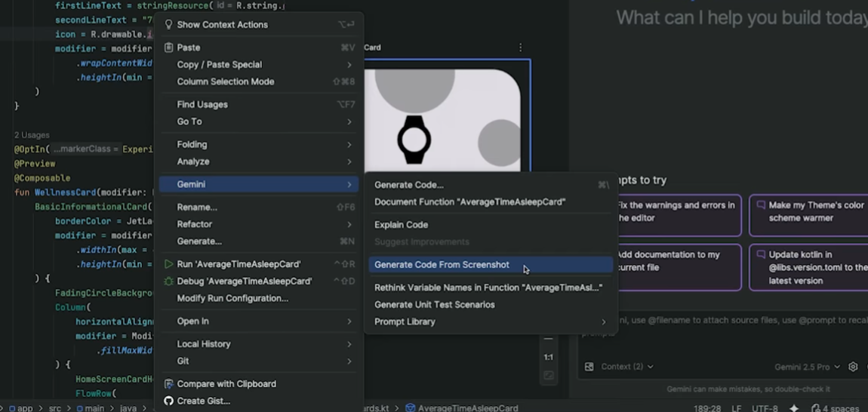This screenshot has height=412, width=868.
Task: Open the Gemini 2.5 Pro model dropdown
Action: click(x=807, y=367)
